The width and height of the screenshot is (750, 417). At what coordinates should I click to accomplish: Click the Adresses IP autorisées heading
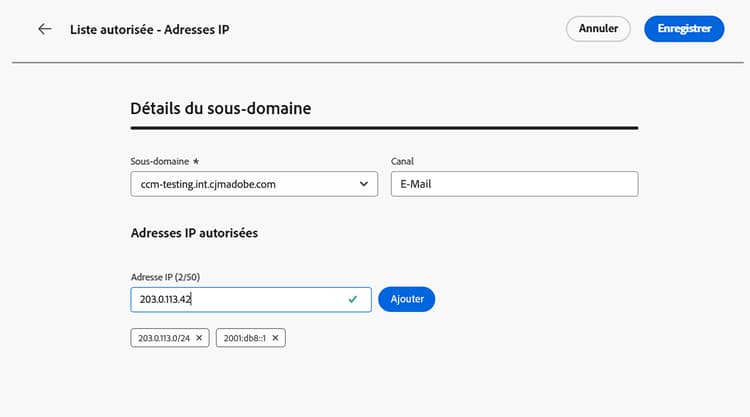click(x=194, y=233)
